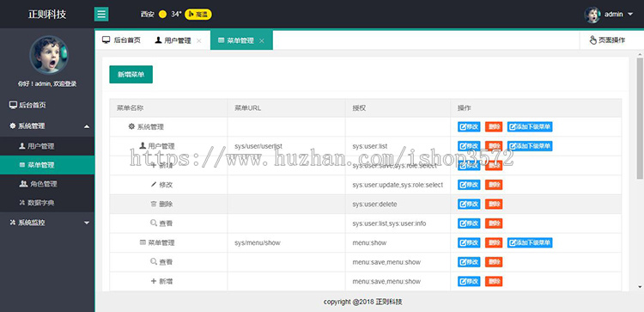Click the scrollbar up arrow

click(640, 54)
